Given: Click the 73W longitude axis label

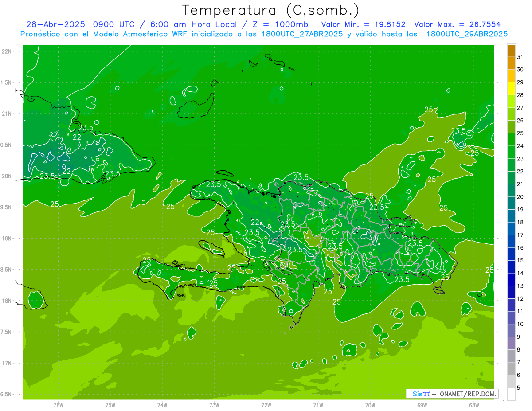Looking at the screenshot, I should [x=214, y=405].
